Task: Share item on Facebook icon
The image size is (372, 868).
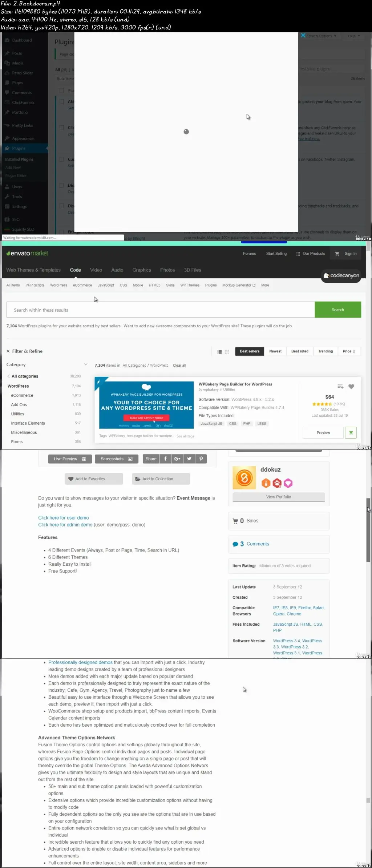Action: [165, 459]
